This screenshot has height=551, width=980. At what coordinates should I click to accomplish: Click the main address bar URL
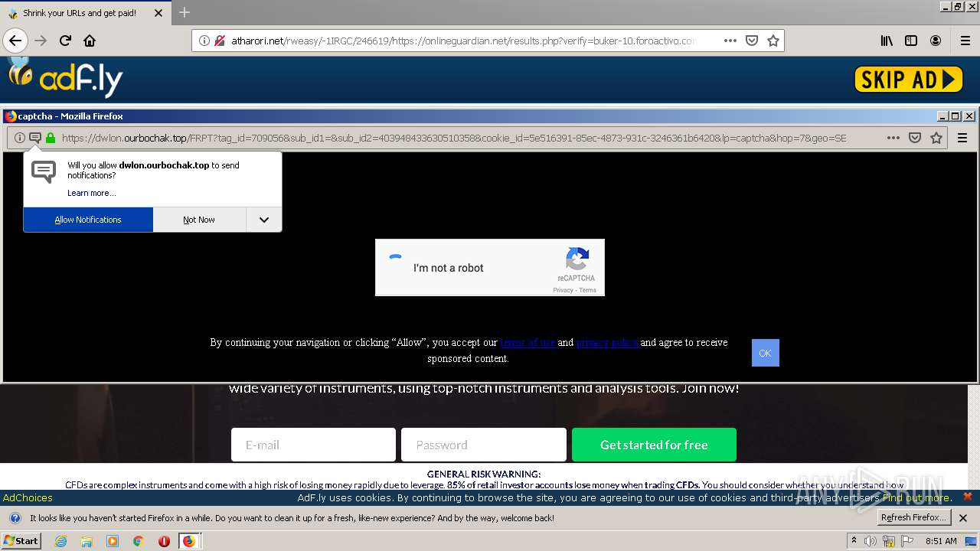[x=462, y=41]
